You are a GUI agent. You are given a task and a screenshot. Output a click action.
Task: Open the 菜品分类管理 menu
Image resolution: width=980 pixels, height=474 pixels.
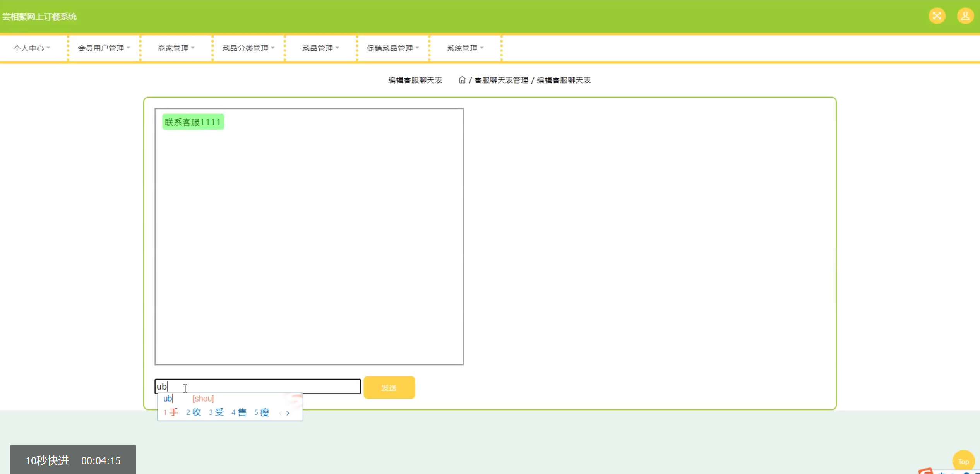[x=248, y=48]
